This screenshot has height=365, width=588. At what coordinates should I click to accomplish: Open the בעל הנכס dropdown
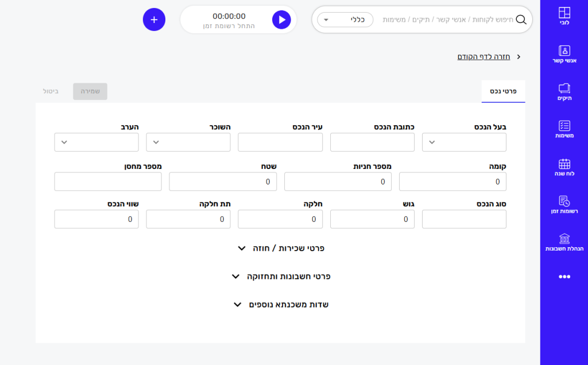click(464, 143)
